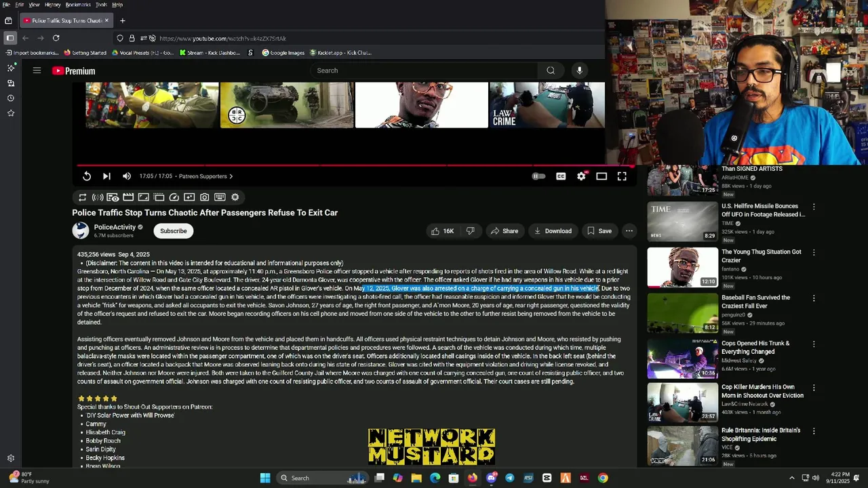
Task: Open Windows Start button
Action: [x=265, y=478]
